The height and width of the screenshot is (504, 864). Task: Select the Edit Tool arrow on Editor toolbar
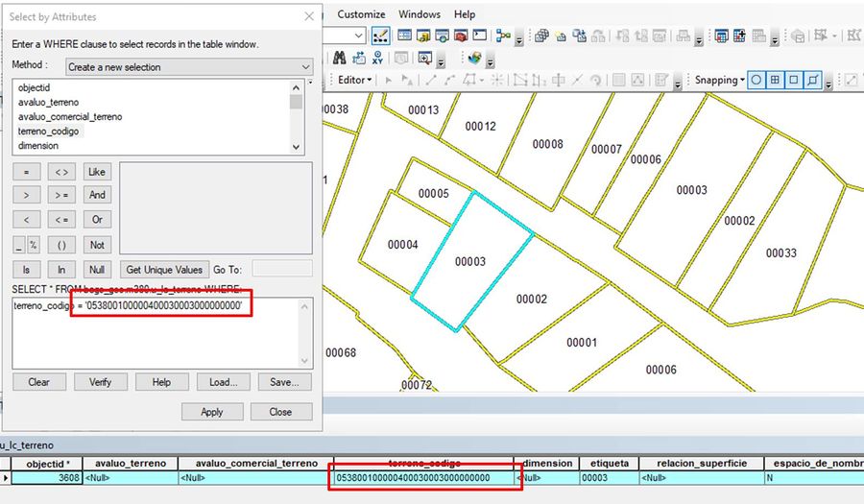click(389, 80)
